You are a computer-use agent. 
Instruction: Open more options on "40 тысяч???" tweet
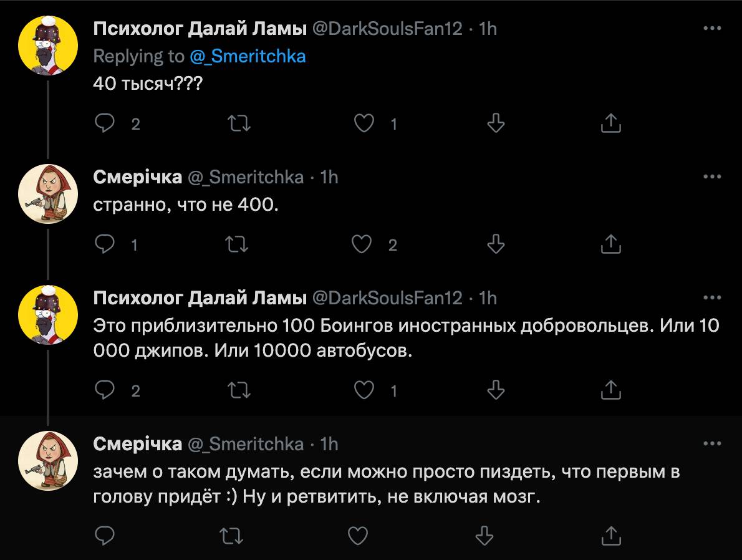[712, 29]
